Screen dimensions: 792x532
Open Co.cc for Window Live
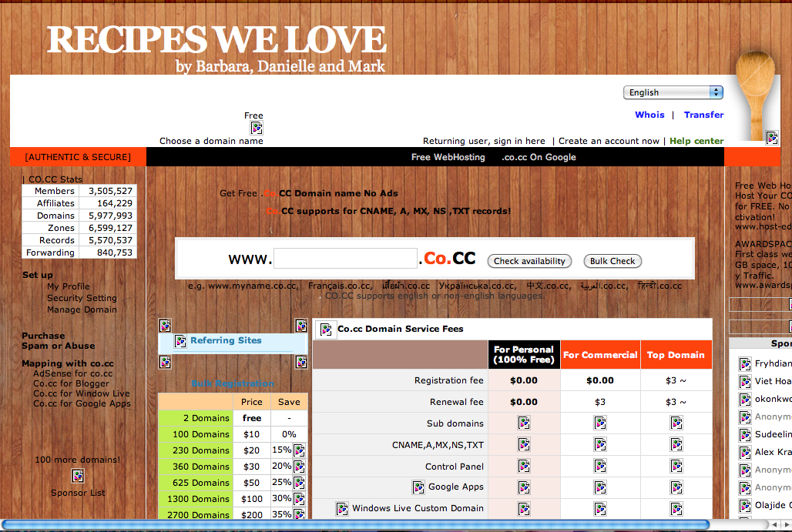click(x=82, y=393)
